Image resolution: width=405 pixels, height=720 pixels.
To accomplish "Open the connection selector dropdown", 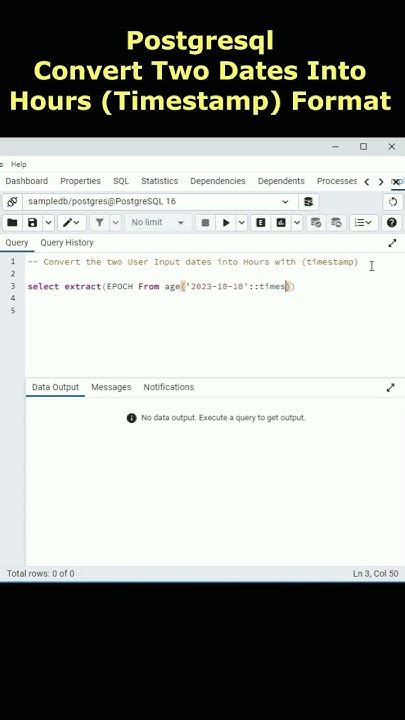I will pos(160,202).
